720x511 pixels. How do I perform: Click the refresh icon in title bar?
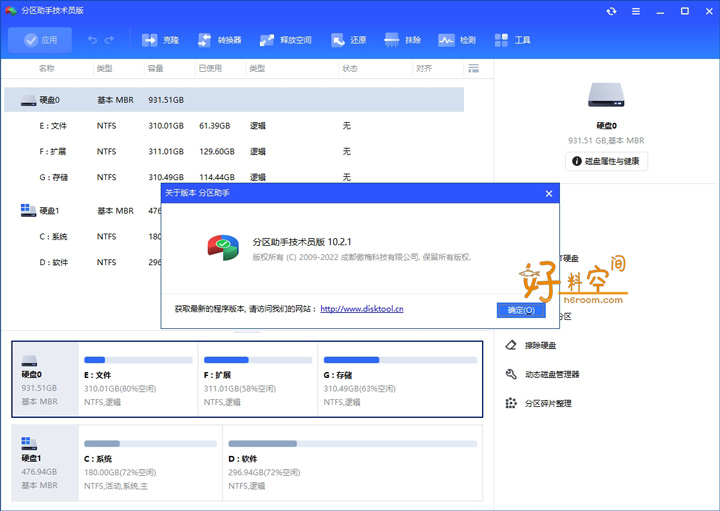(611, 11)
